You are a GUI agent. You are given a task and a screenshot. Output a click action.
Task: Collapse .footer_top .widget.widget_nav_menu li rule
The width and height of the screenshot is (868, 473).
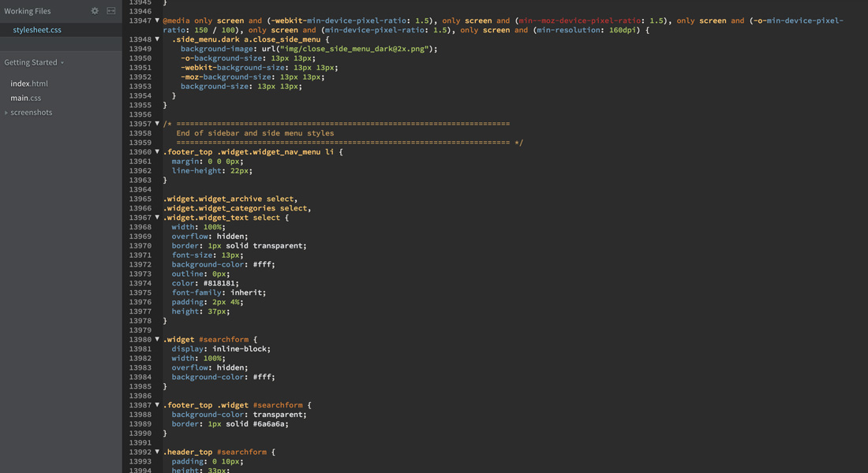point(157,151)
